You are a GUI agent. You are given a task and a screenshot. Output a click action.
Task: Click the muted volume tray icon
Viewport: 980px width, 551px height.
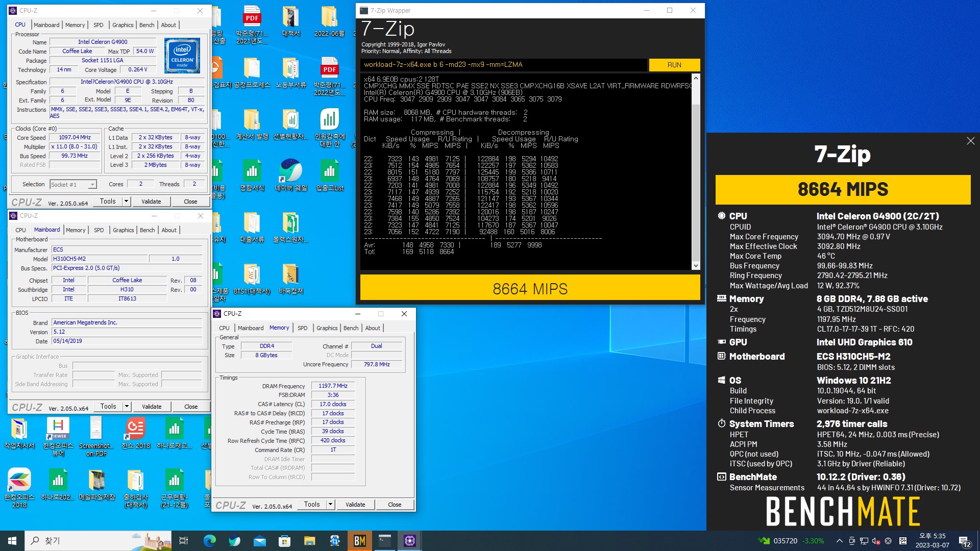click(x=876, y=541)
